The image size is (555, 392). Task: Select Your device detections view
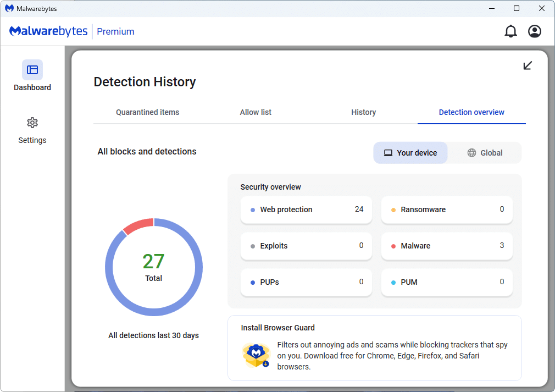click(410, 153)
